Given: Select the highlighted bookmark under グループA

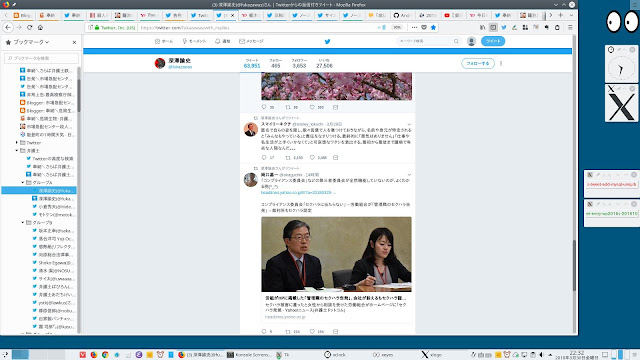Looking at the screenshot, I should [39, 191].
